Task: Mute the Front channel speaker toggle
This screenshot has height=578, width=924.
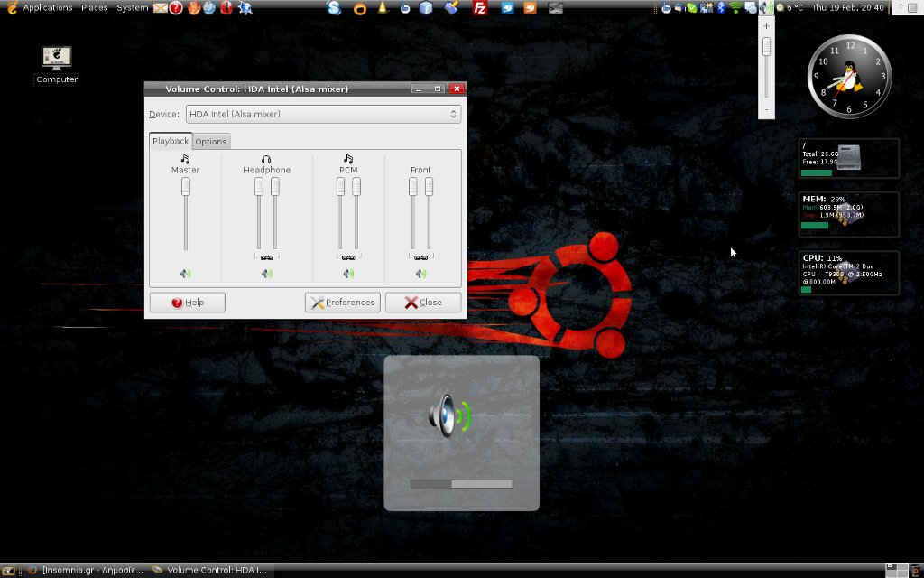Action: click(x=420, y=274)
